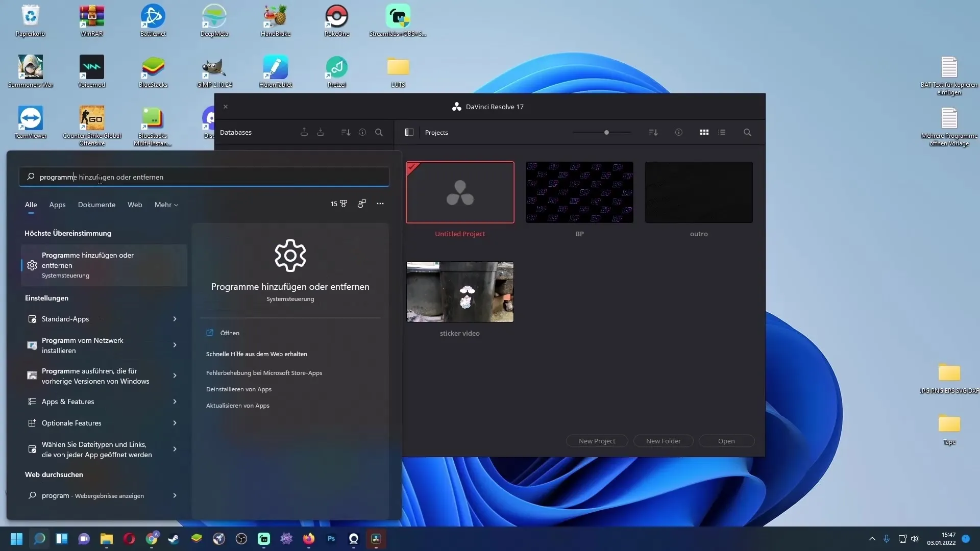Select 'Apps' tab in Start menu search results
This screenshot has width=980, height=551.
coord(57,205)
